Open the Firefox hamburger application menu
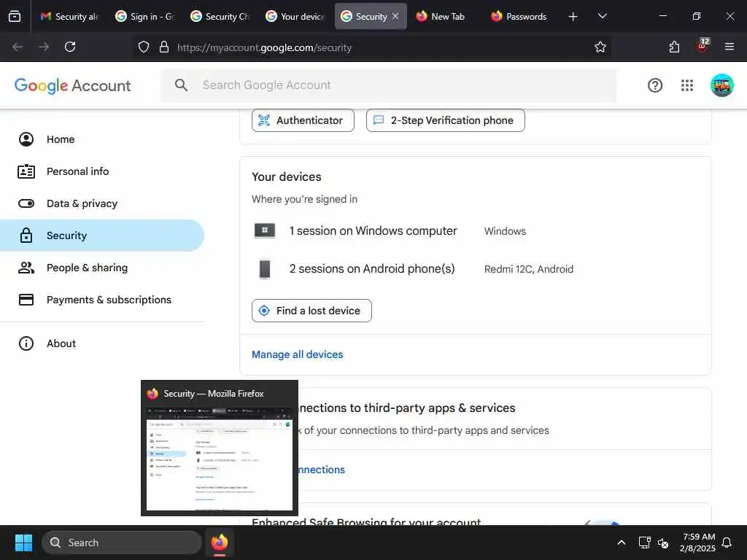Image resolution: width=747 pixels, height=560 pixels. [729, 47]
